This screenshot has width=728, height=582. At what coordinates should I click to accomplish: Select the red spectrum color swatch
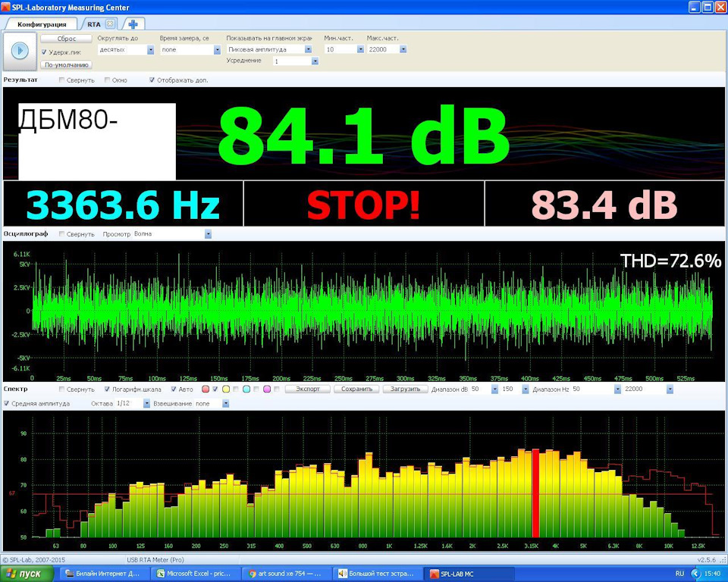(206, 389)
